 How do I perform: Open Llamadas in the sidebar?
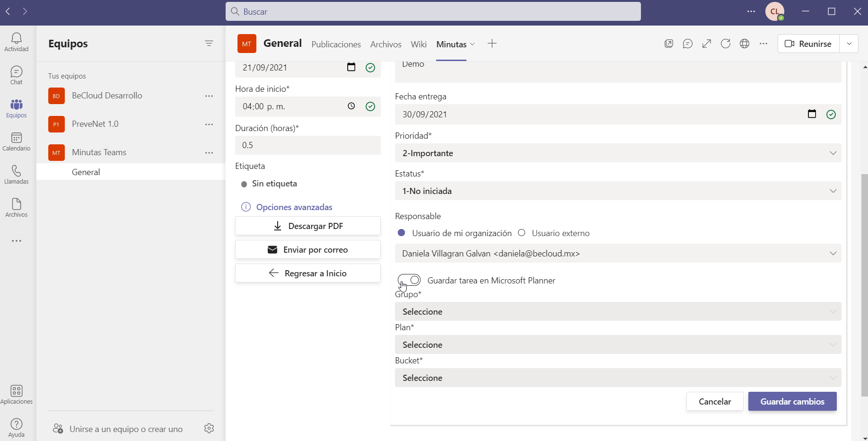(17, 175)
